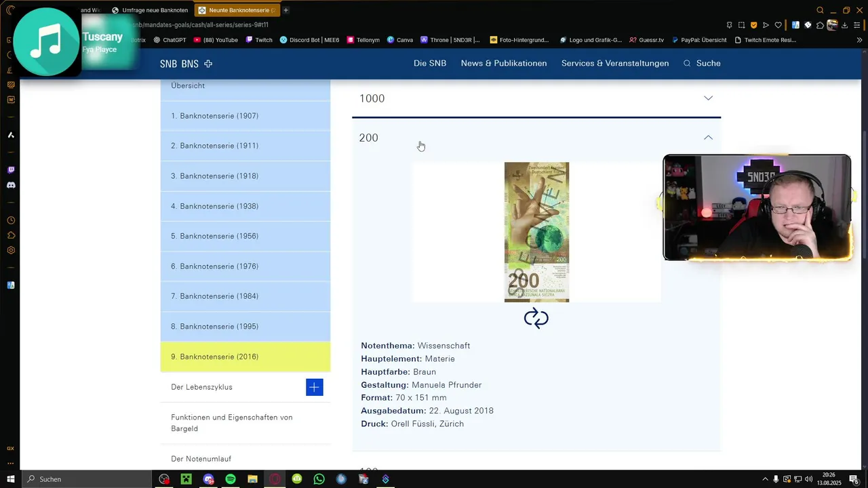The width and height of the screenshot is (868, 488).
Task: Open Twitch bookmark
Action: [259, 40]
